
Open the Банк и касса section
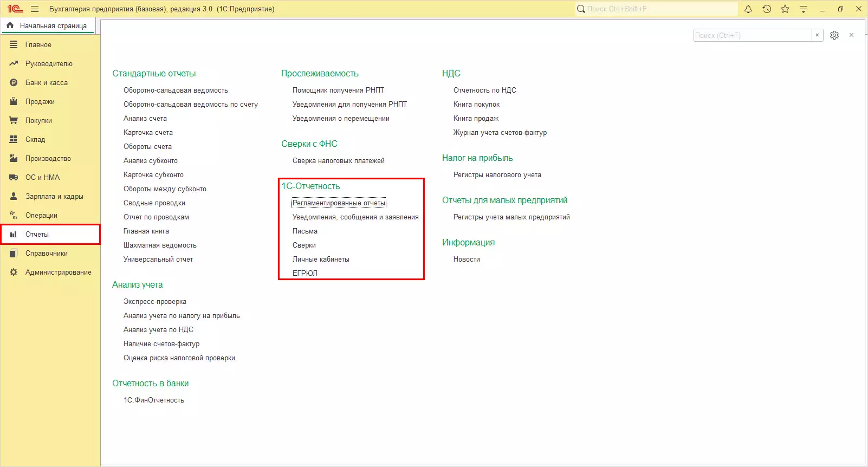[50, 82]
